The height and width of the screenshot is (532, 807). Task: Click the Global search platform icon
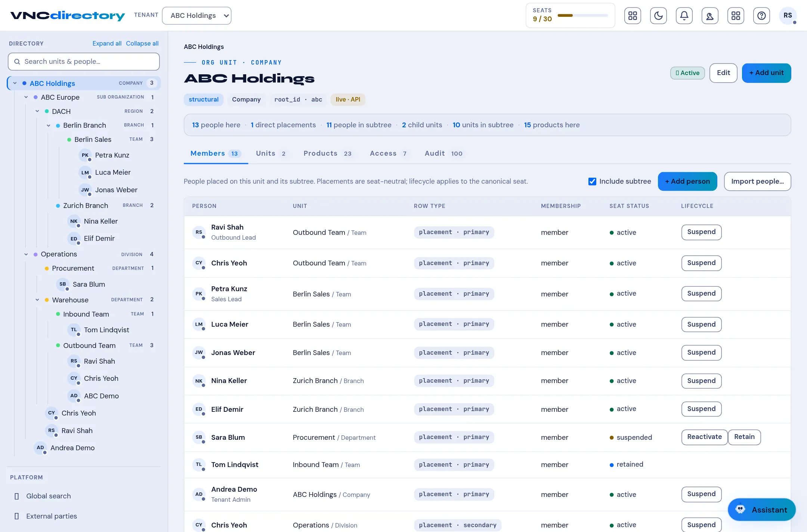point(16,496)
